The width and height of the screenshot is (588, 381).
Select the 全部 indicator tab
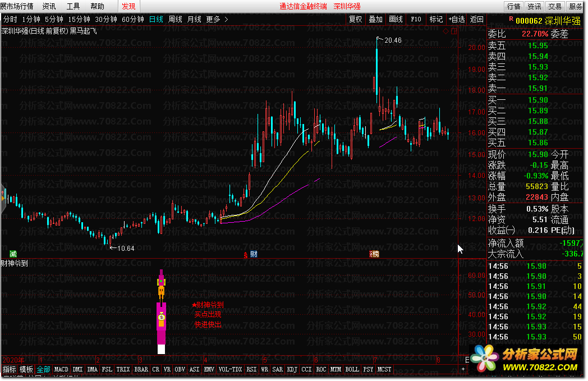tap(43, 369)
